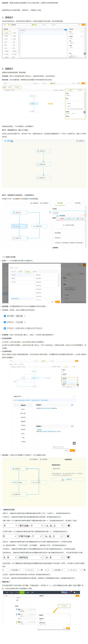88x644 pixels.
Task: Select the 发起节点 node above bumenz
Action: pos(19,212)
